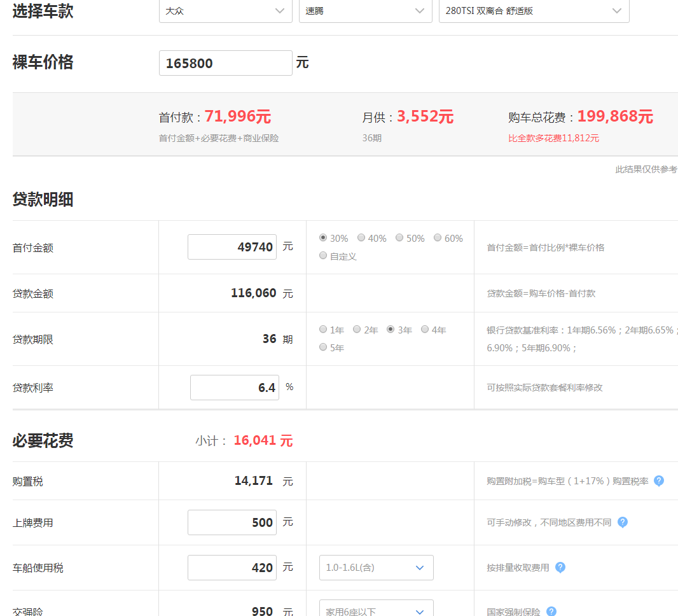
Task: Click the 交强险 value 950
Action: pos(262,612)
